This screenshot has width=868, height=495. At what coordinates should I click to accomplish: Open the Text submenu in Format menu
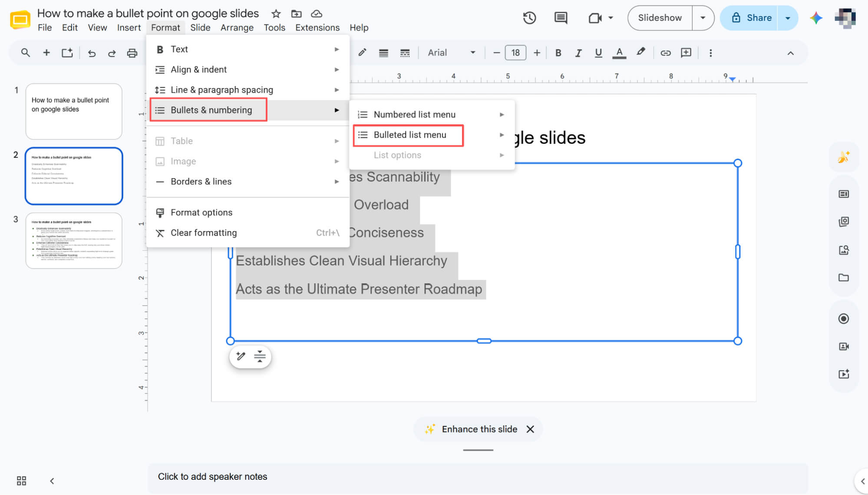coord(248,50)
